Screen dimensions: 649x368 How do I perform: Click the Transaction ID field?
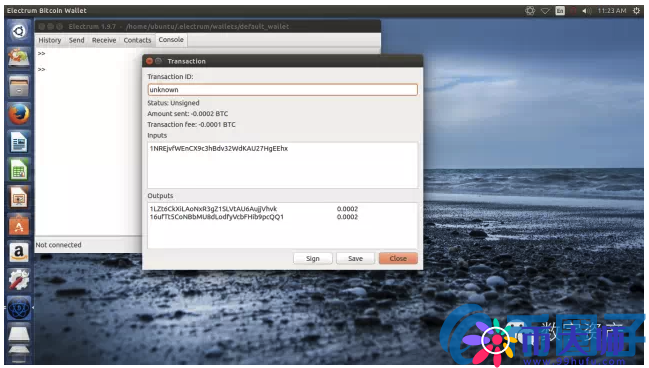tap(282, 90)
